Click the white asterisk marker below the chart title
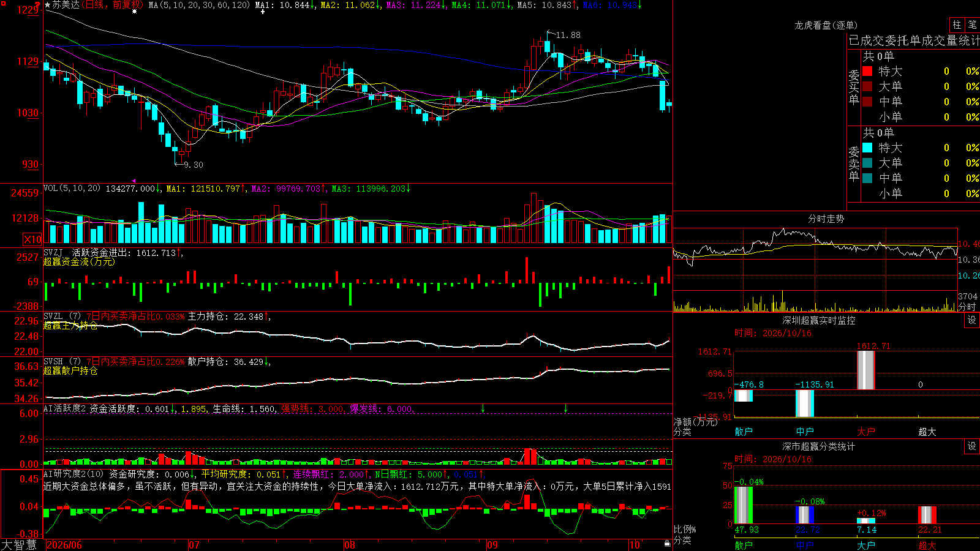 click(134, 12)
